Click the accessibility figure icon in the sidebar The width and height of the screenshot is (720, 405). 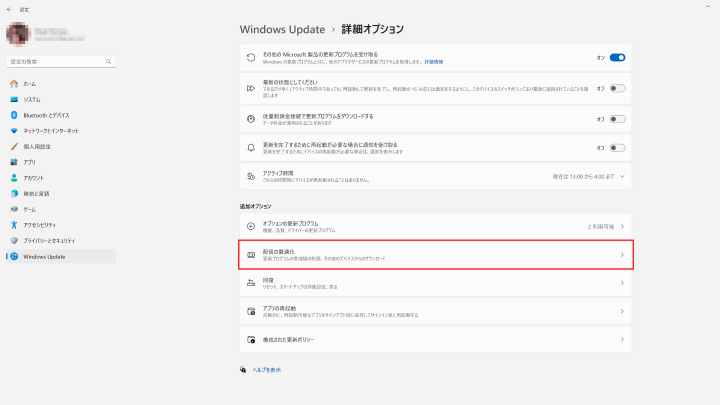[x=14, y=225]
